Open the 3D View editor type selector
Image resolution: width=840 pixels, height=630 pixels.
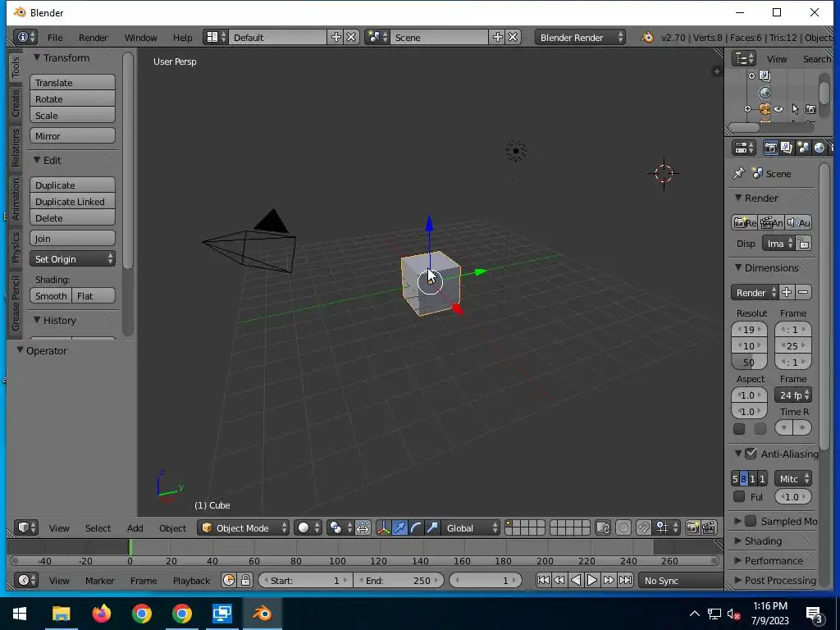tap(25, 527)
